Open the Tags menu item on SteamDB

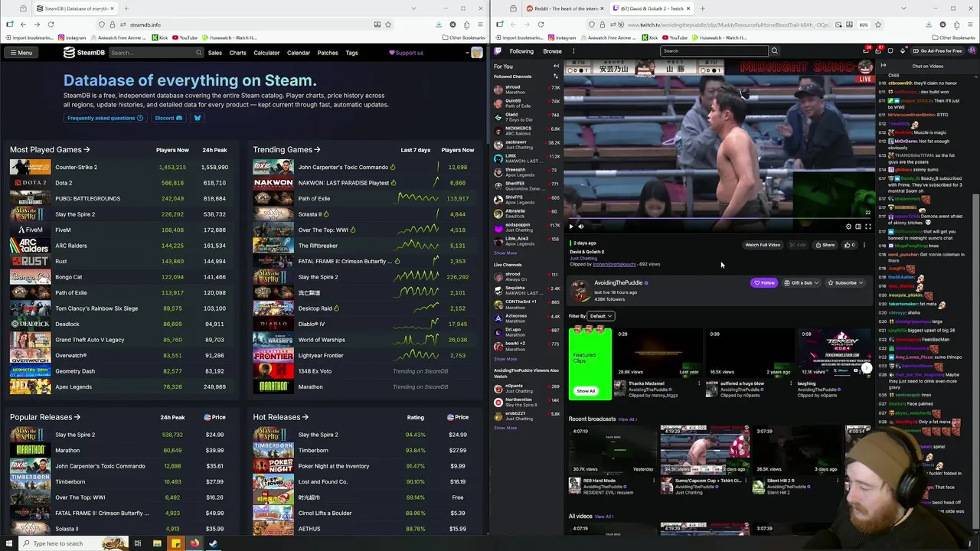pyautogui.click(x=351, y=53)
